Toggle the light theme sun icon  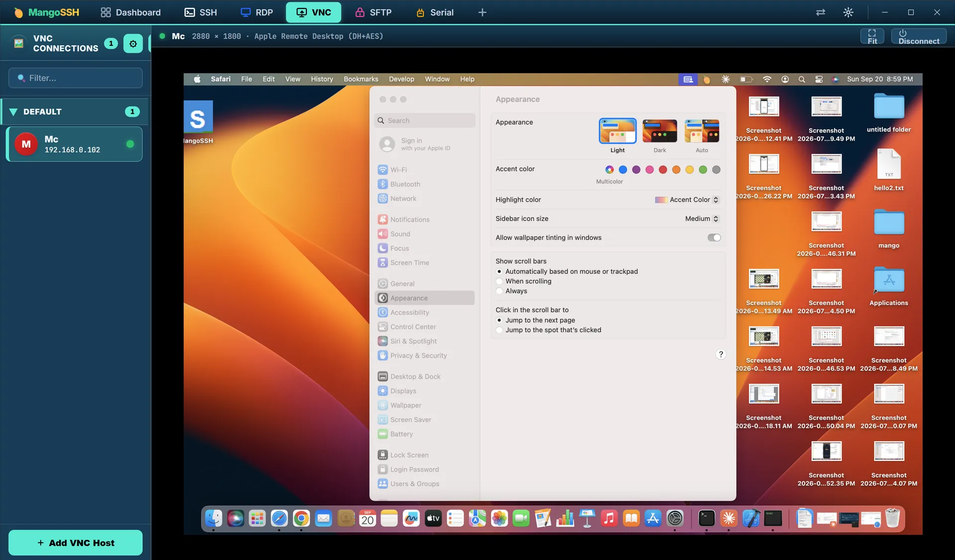click(x=849, y=12)
